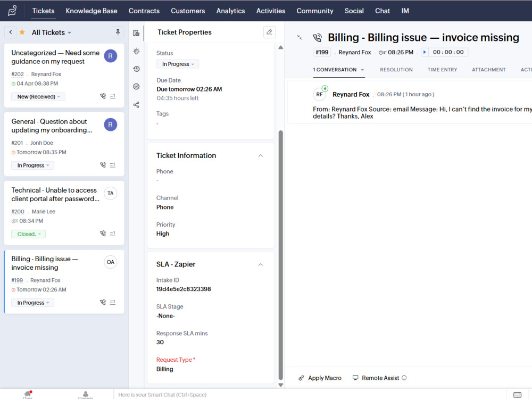Viewport: 532px width, 399px height.
Task: Open the ticket properties sidebar icon
Action: pyautogui.click(x=136, y=33)
